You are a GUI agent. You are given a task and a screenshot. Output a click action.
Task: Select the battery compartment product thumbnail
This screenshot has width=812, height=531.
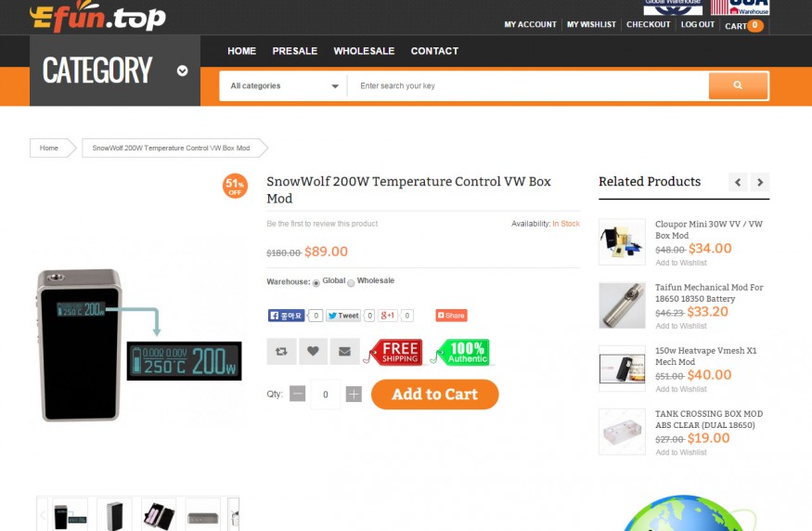159,515
